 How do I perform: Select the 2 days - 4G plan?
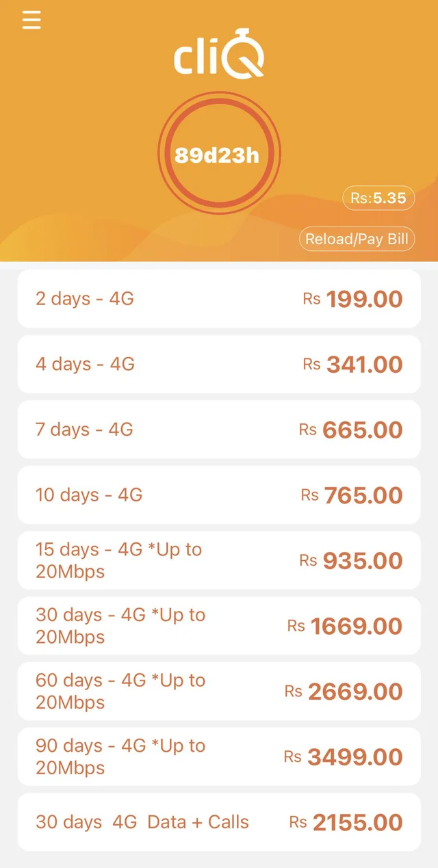tap(218, 299)
